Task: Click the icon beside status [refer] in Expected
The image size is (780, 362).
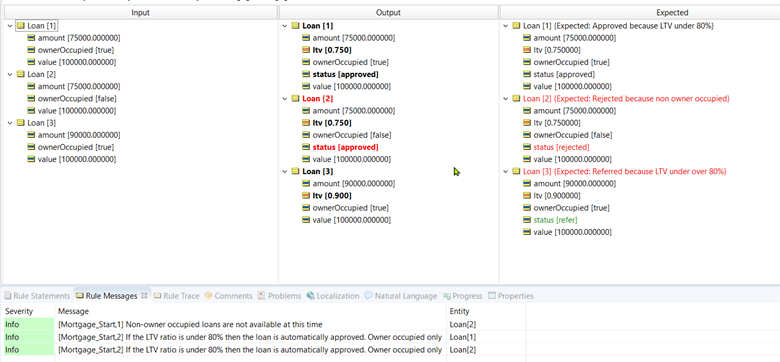Action: pyautogui.click(x=527, y=220)
